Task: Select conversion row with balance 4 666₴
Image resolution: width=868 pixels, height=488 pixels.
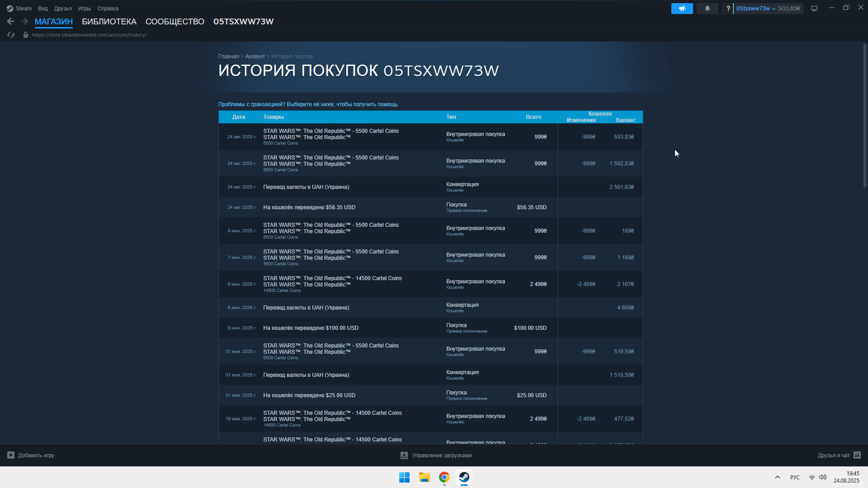Action: 430,308
